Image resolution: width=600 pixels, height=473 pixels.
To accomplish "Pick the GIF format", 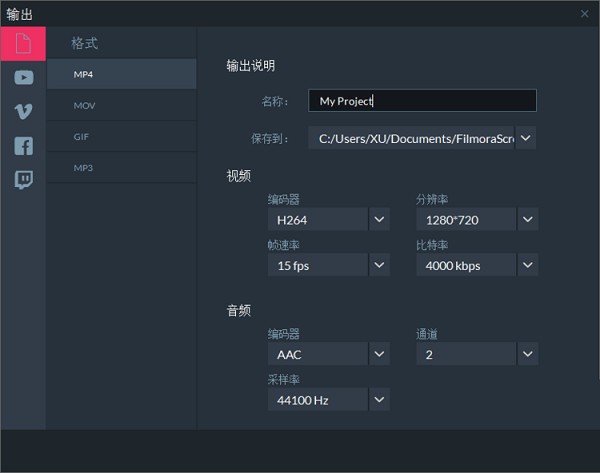I will [121, 136].
